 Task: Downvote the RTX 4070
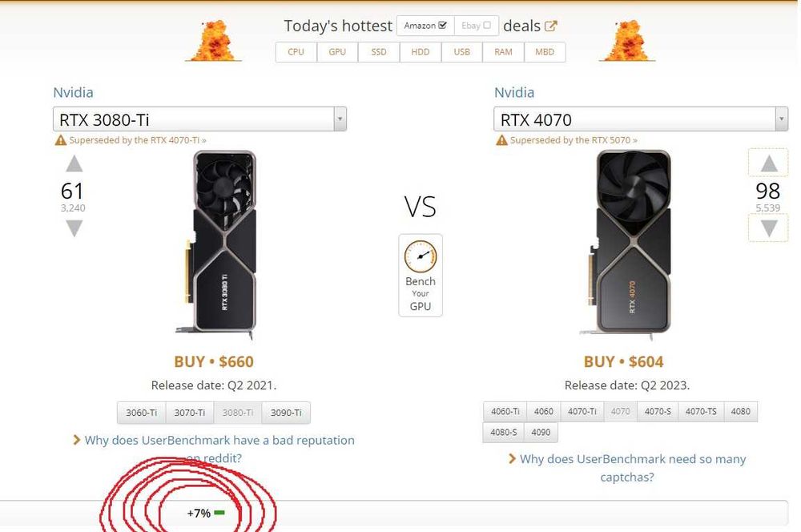(768, 228)
